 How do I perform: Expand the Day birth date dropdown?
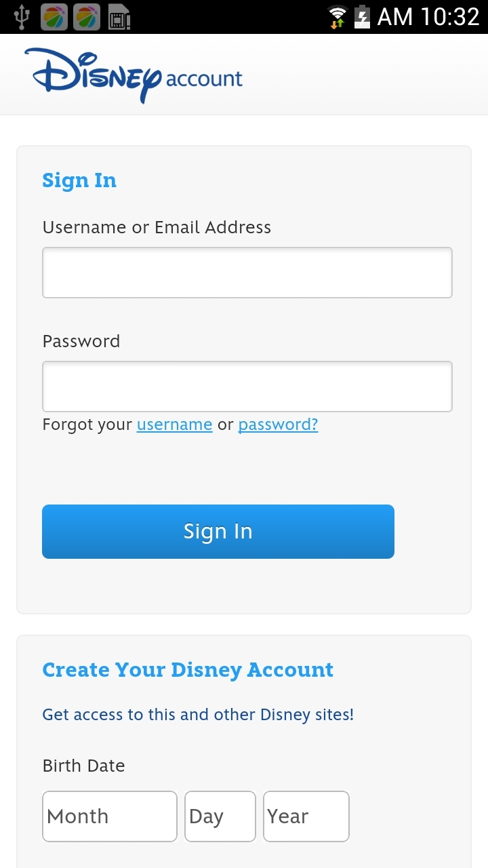pyautogui.click(x=220, y=816)
